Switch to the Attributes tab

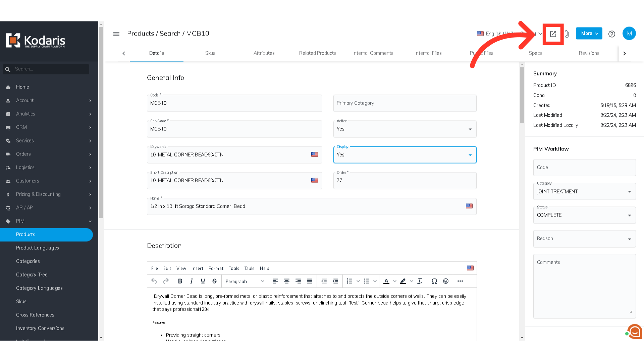coord(264,53)
